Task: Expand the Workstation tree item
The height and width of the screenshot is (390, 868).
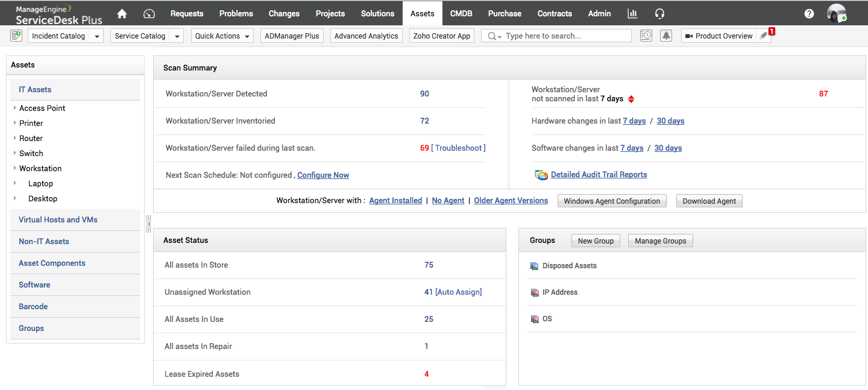Action: (14, 168)
